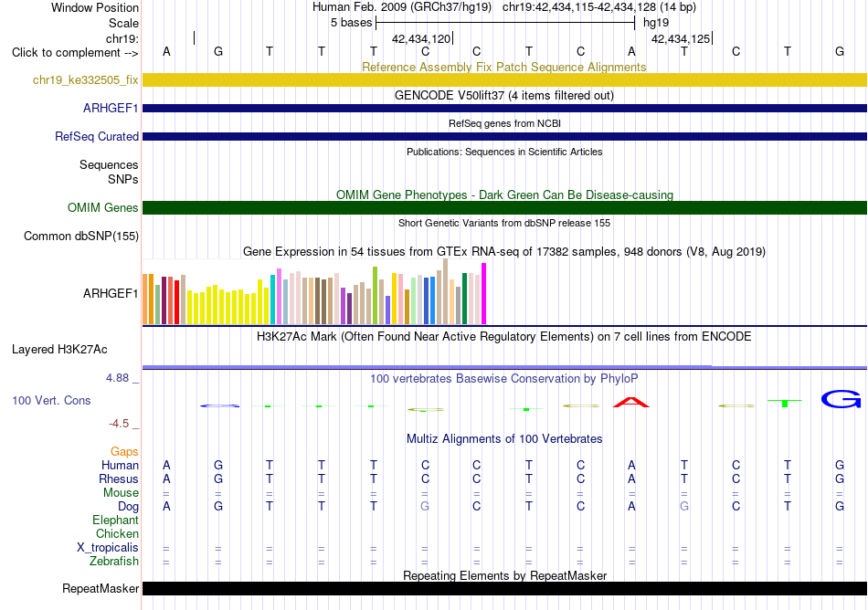The height and width of the screenshot is (610, 868).
Task: Click the 42,434,125 ruler position label
Action: 681,38
